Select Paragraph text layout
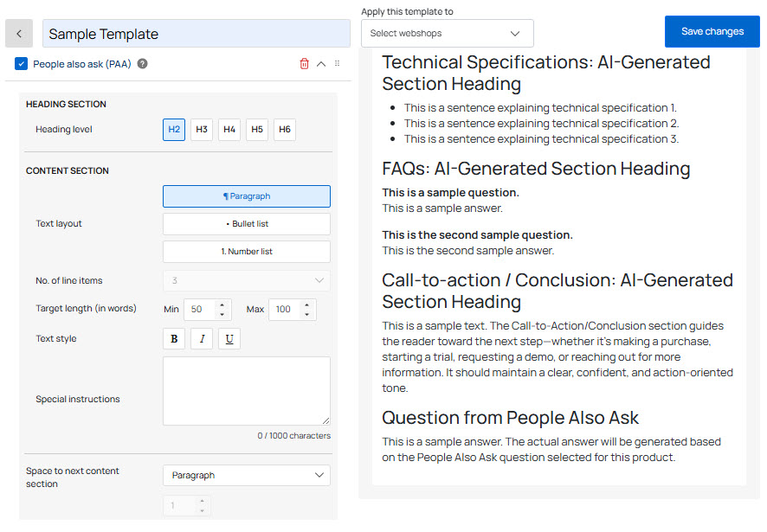The width and height of the screenshot is (767, 532). pyautogui.click(x=246, y=196)
